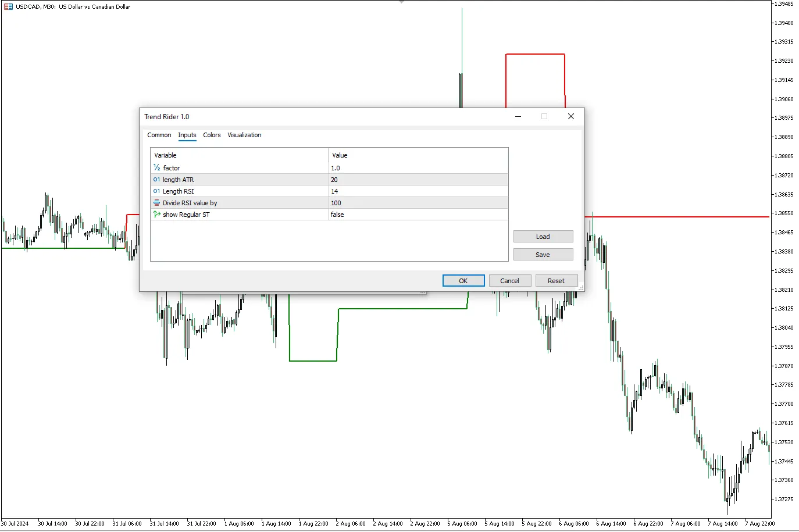
Task: Click the '30 Jul 2024' date label on the time axis
Action: pos(15,524)
